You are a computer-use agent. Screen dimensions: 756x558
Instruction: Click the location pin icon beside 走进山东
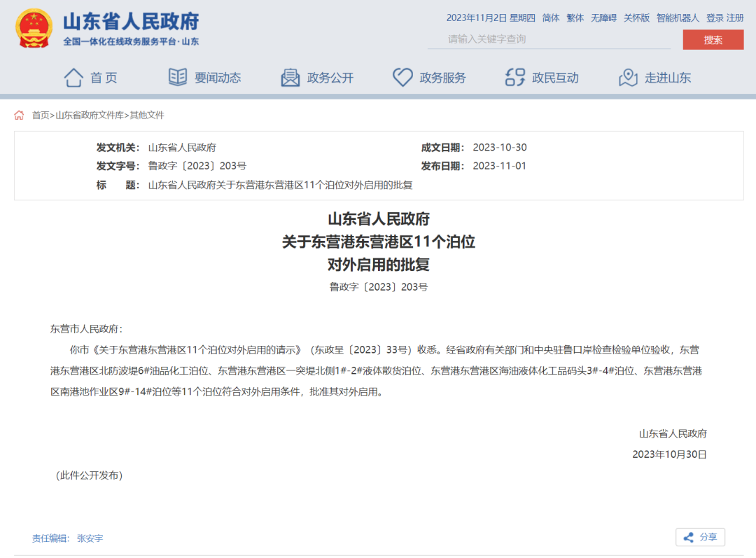626,77
